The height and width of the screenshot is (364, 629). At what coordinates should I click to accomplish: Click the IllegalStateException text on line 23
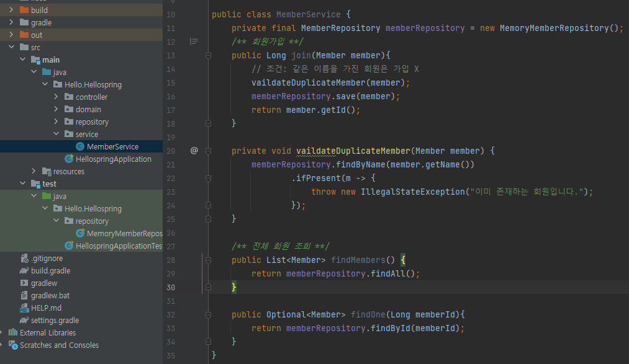coord(413,192)
